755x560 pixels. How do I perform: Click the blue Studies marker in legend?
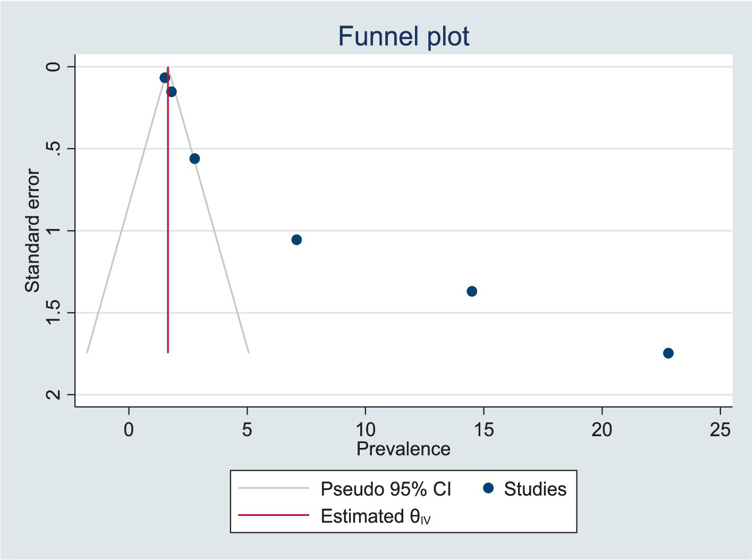click(488, 488)
